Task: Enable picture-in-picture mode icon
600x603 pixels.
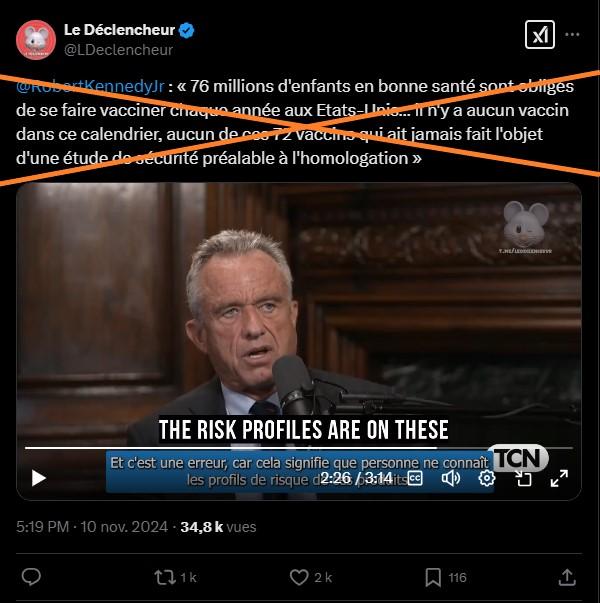Action: coord(523,478)
